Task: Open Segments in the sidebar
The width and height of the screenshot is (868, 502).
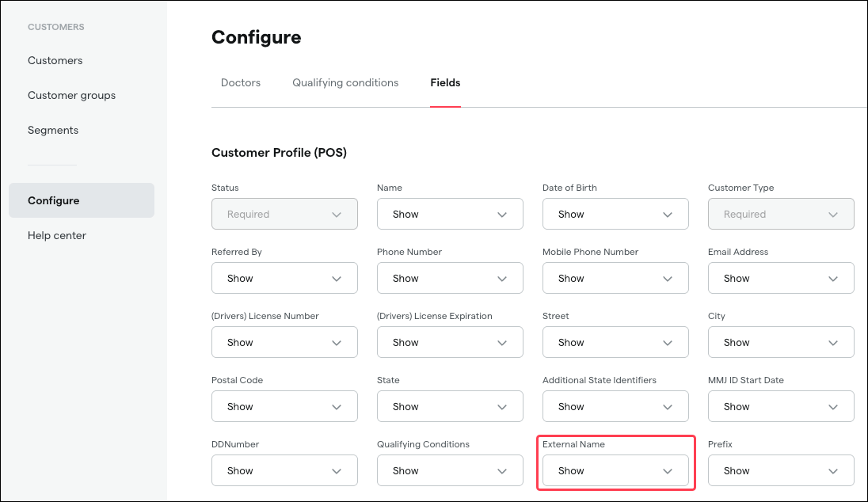Action: point(53,130)
